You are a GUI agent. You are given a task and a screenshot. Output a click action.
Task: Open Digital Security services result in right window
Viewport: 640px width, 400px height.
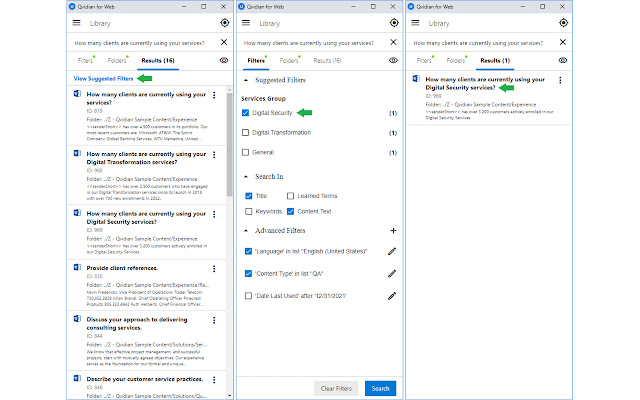click(x=485, y=83)
